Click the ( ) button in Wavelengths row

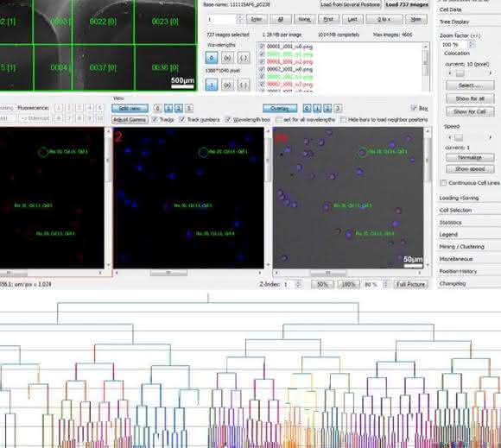click(244, 58)
